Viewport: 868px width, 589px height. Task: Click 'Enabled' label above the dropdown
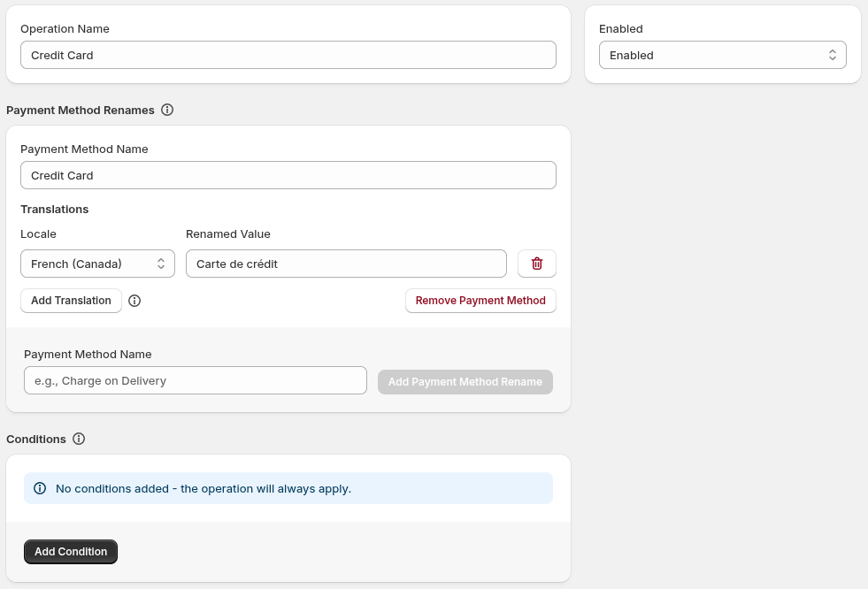[620, 29]
